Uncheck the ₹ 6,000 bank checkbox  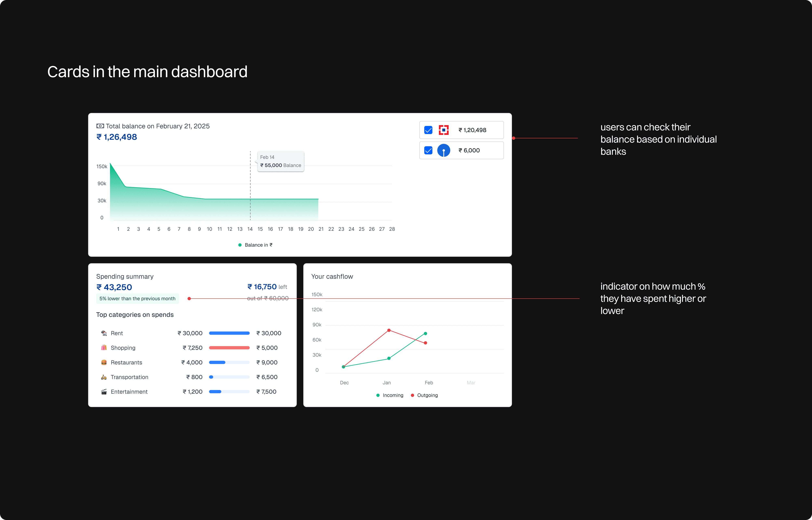pyautogui.click(x=428, y=150)
